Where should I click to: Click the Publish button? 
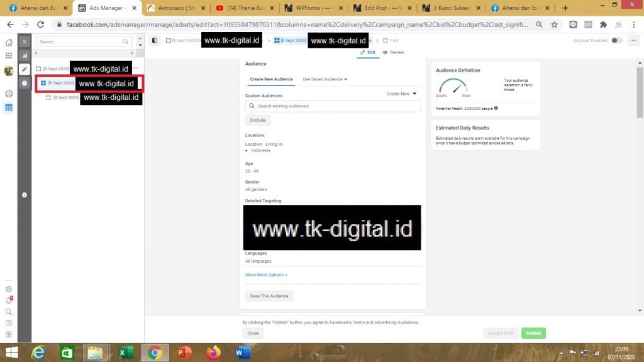533,333
